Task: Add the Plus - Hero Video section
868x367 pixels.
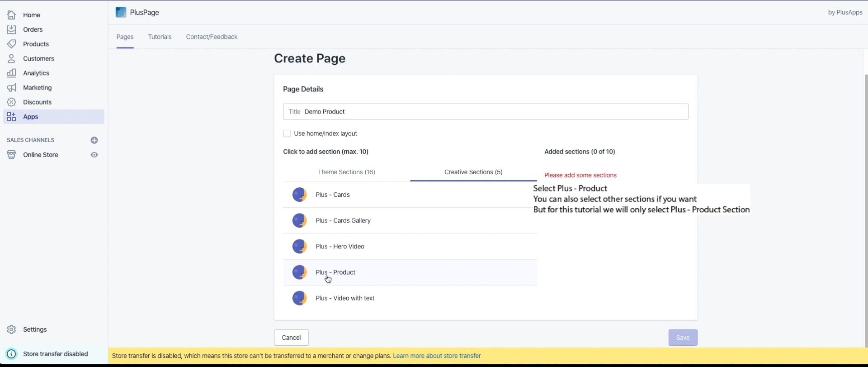Action: point(410,246)
